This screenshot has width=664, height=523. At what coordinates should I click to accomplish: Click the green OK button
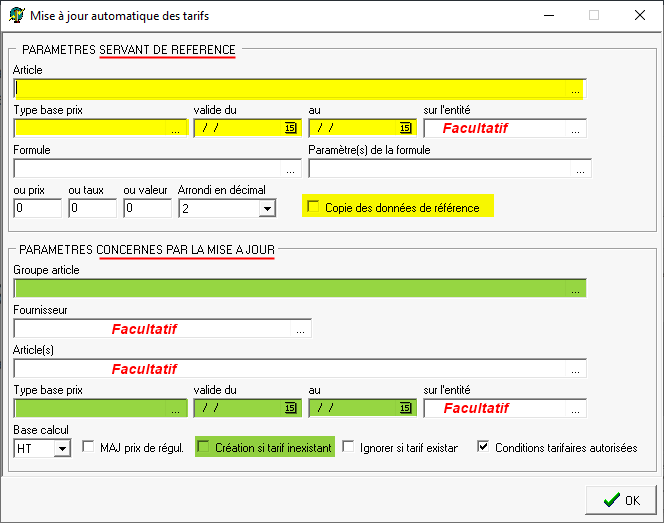pyautogui.click(x=620, y=500)
